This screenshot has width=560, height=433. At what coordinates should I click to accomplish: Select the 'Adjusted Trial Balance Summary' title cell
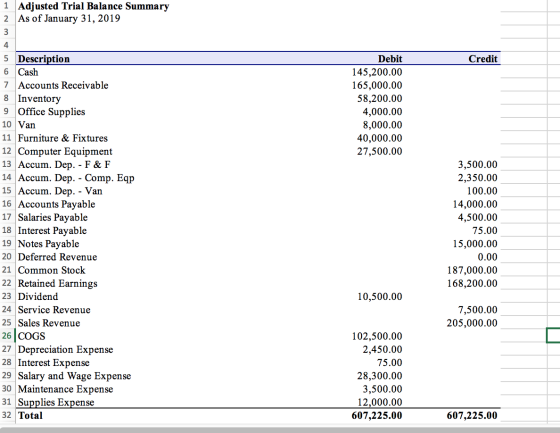pos(94,6)
